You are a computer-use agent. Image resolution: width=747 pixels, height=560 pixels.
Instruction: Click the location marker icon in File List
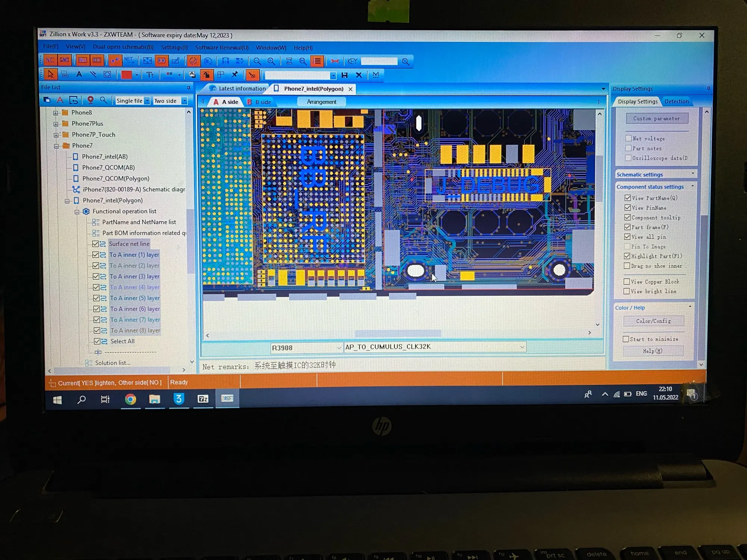pyautogui.click(x=90, y=100)
